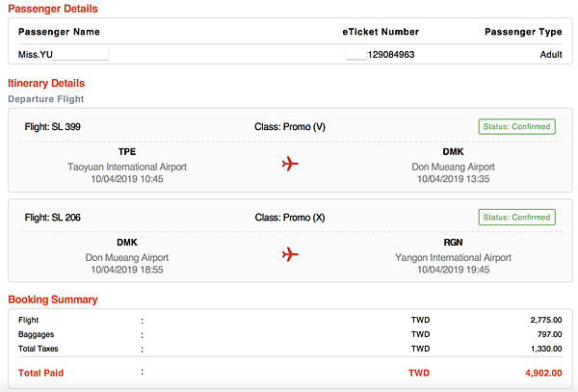Select the Itinerary Details heading
This screenshot has width=578, height=392.
[46, 83]
